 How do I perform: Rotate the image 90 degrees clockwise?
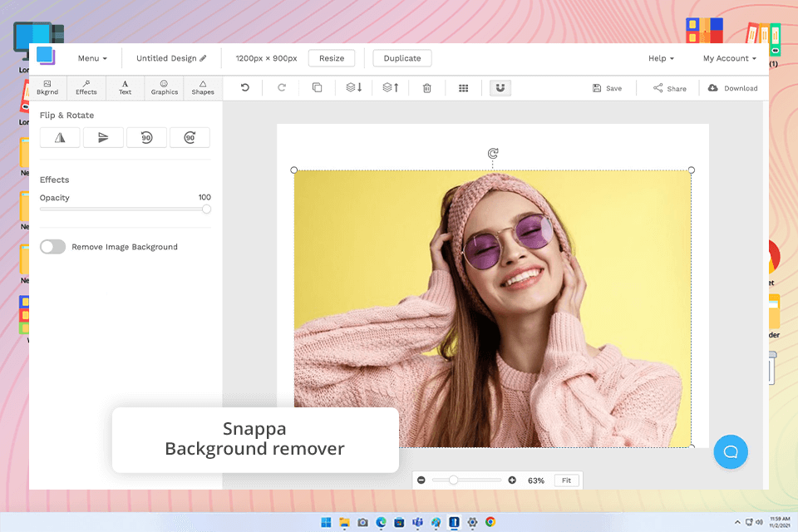pyautogui.click(x=190, y=138)
